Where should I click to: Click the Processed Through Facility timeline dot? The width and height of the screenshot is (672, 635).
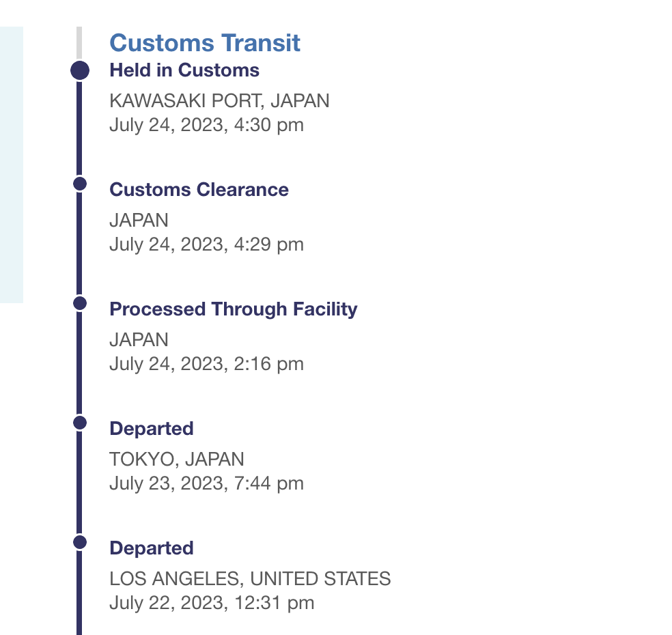tap(80, 303)
